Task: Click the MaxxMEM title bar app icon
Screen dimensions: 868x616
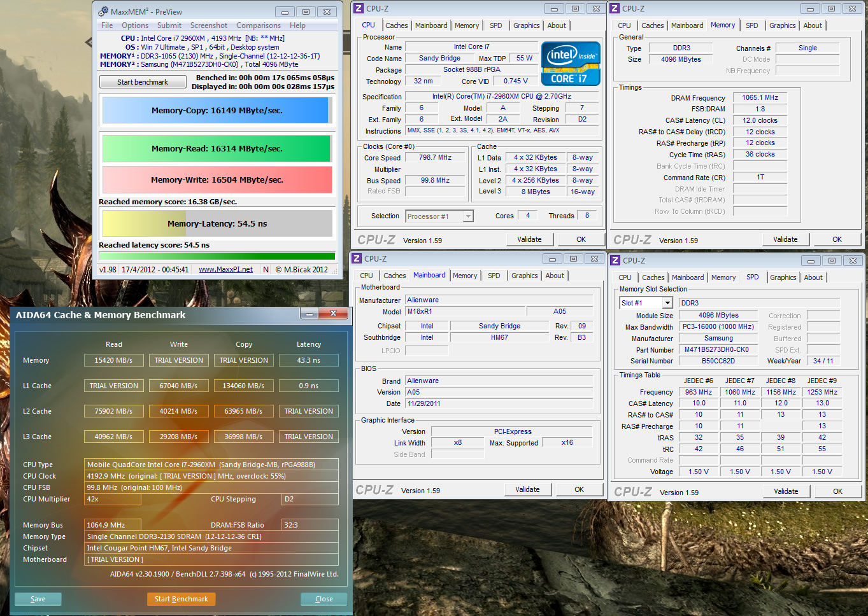Action: point(103,11)
